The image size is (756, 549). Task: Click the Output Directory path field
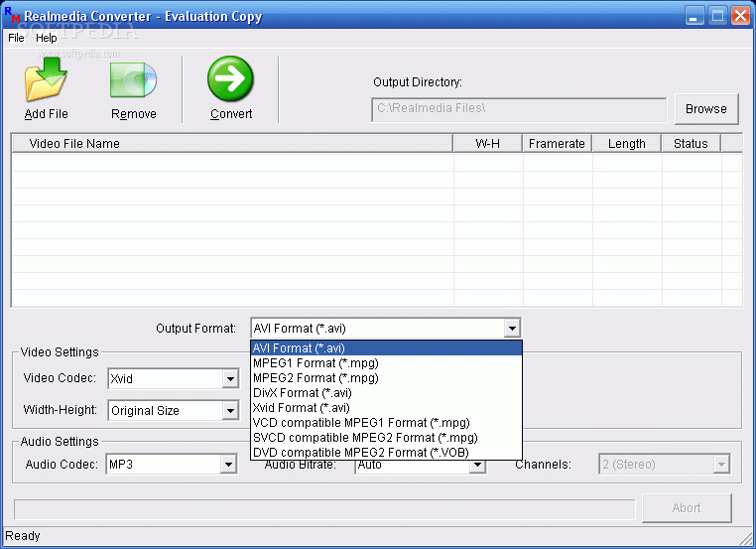[519, 109]
